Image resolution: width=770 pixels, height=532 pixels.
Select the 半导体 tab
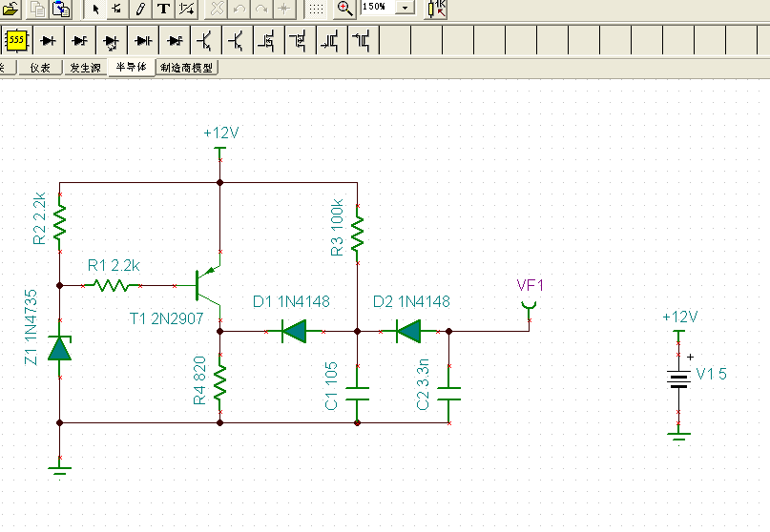coord(132,67)
